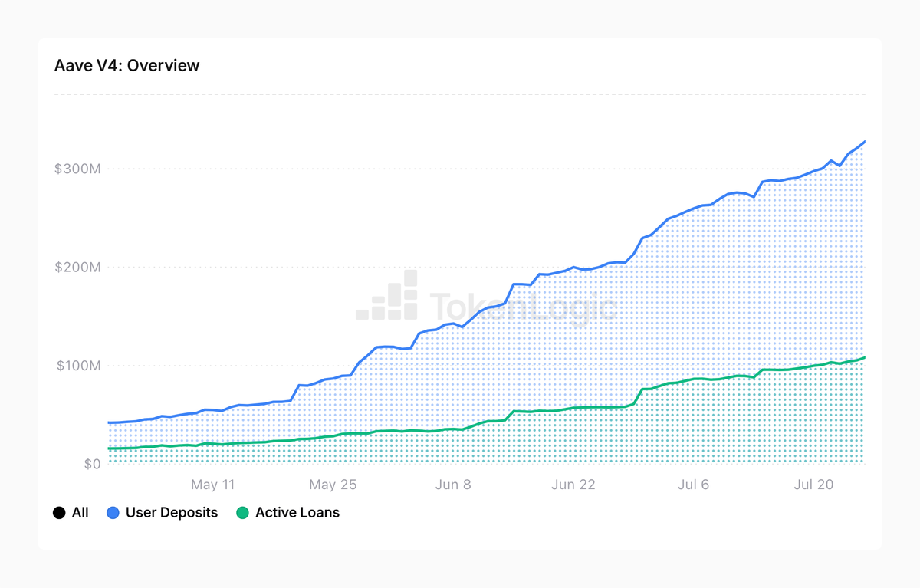The image size is (920, 588).
Task: Click the $300M y-axis label
Action: click(x=77, y=169)
